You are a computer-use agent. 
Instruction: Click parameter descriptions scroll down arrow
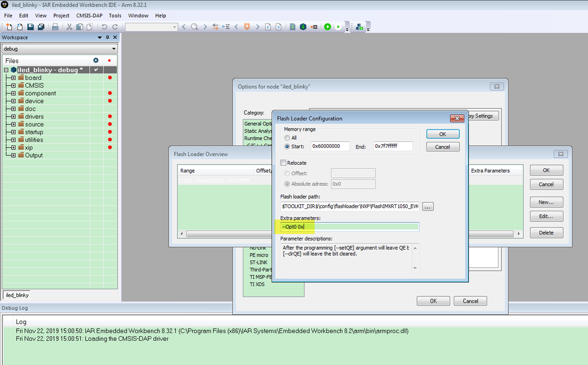coord(415,268)
